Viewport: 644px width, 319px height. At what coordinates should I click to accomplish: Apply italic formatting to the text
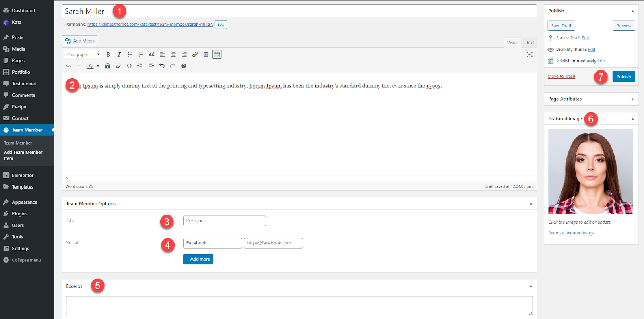pyautogui.click(x=119, y=54)
